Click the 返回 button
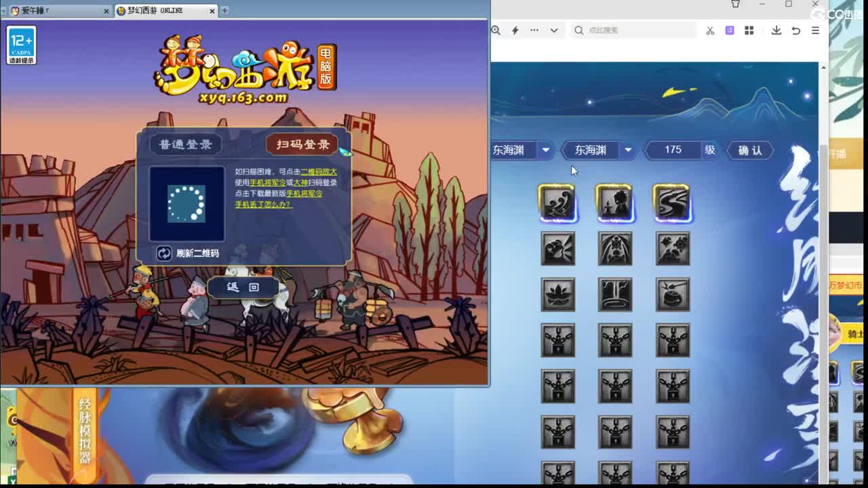This screenshot has width=868, height=488. point(243,287)
